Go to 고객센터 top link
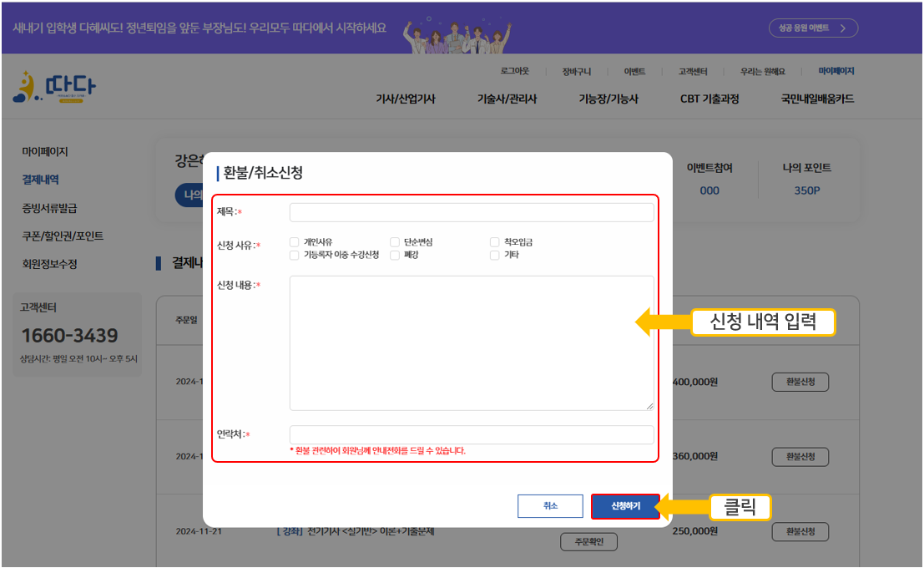Image resolution: width=924 pixels, height=568 pixels. [693, 71]
